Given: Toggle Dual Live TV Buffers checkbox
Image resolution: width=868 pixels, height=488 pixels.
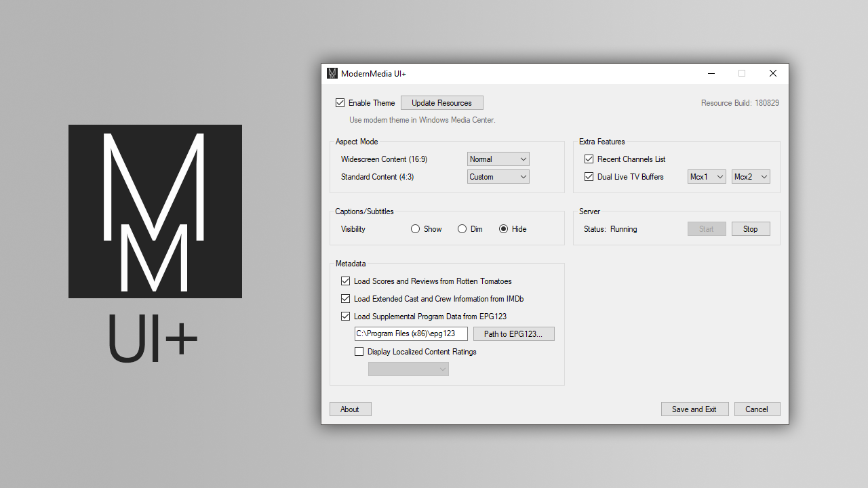Looking at the screenshot, I should coord(589,177).
